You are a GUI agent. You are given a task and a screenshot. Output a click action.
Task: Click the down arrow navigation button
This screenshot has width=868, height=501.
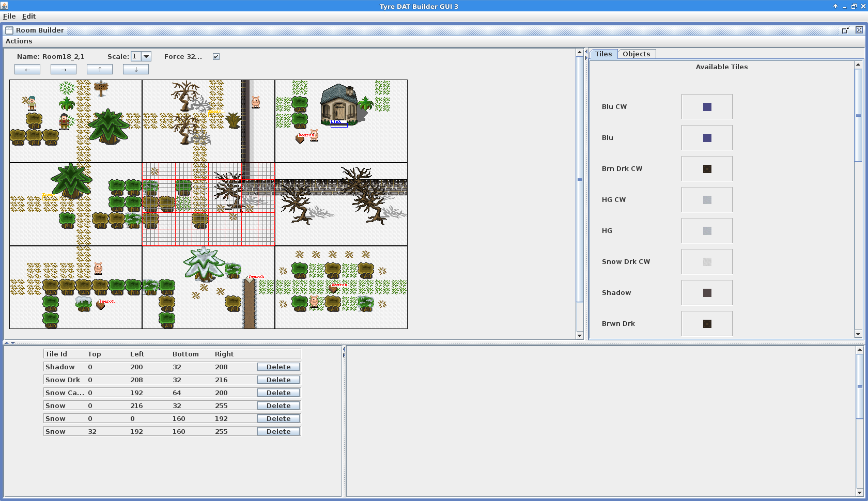(x=136, y=69)
